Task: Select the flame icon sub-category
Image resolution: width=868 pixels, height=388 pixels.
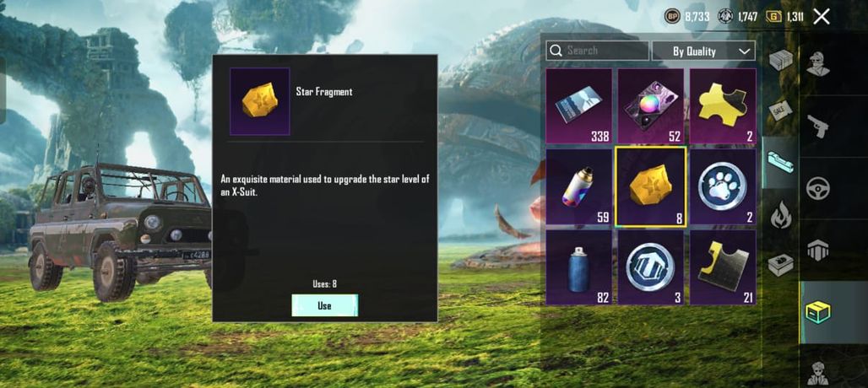Action: click(x=780, y=215)
